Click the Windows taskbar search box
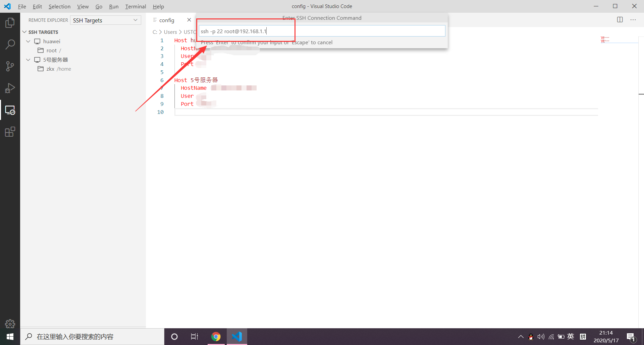The width and height of the screenshot is (644, 345). [92, 337]
